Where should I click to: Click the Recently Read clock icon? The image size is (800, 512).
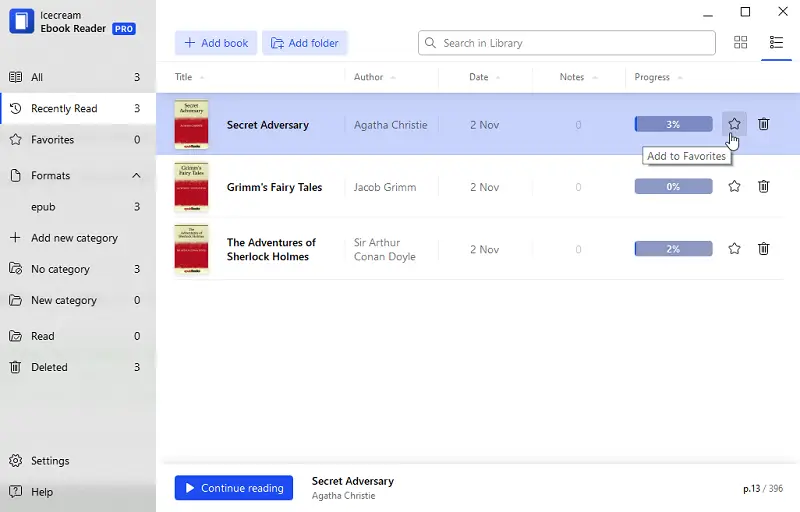point(16,108)
